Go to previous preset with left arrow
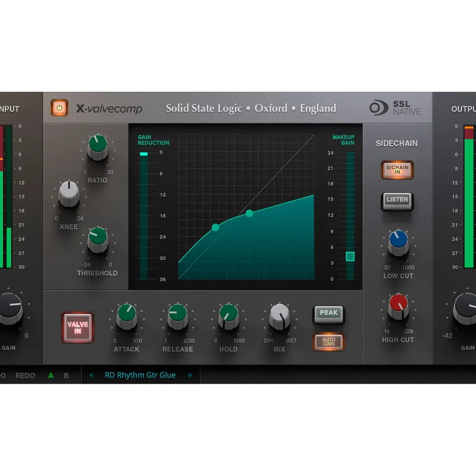The width and height of the screenshot is (476, 476). (90, 375)
